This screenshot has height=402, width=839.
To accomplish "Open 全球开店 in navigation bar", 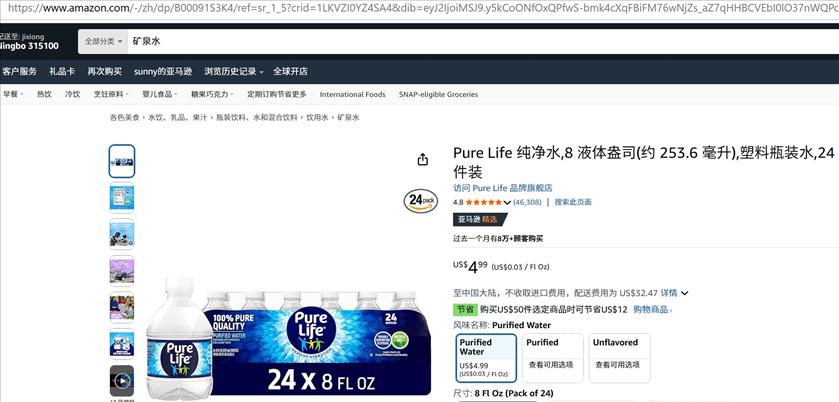I will [x=291, y=71].
